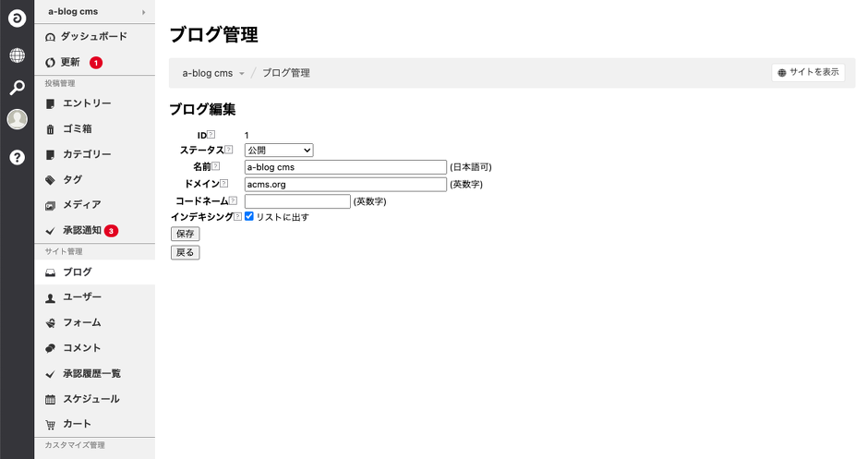This screenshot has height=459, width=868.
Task: Click the カート shopping cart icon
Action: (51, 425)
